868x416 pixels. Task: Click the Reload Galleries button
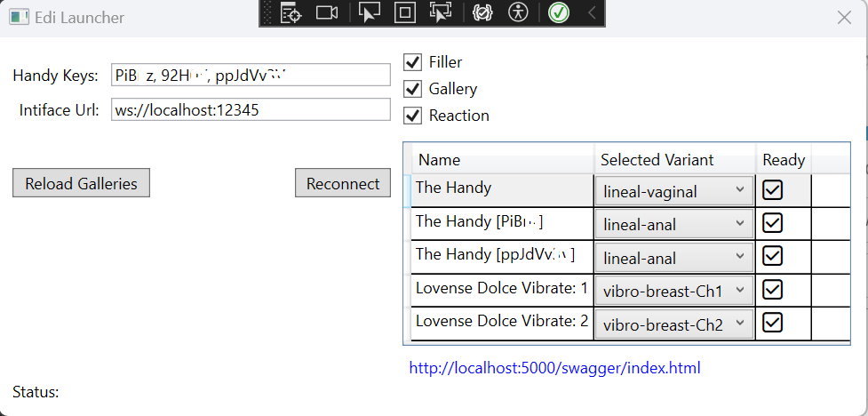[81, 183]
